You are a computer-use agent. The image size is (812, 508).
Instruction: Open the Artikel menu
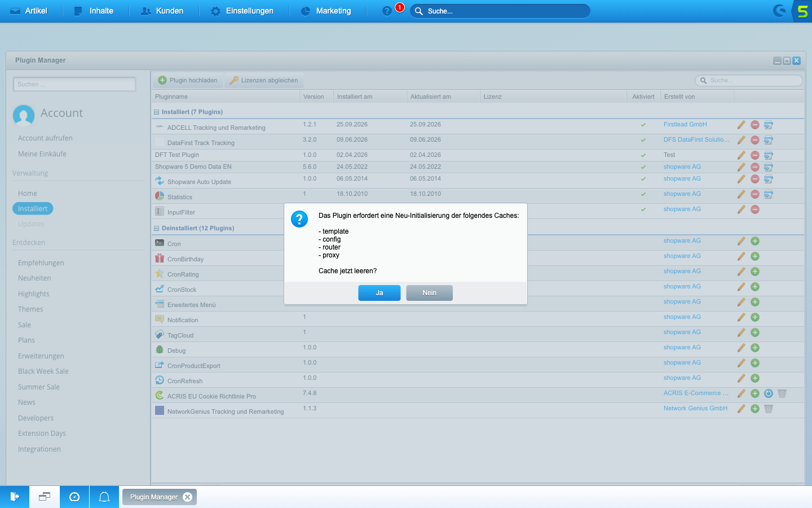pyautogui.click(x=29, y=11)
